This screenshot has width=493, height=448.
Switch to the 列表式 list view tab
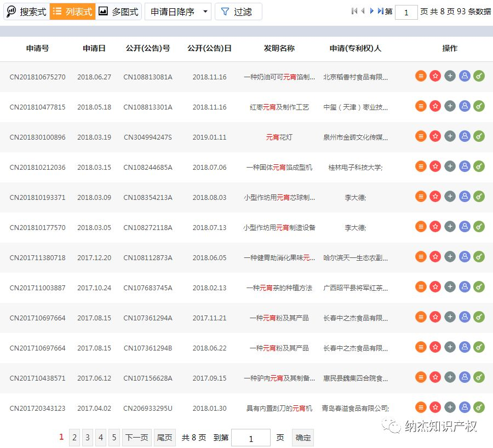click(72, 12)
